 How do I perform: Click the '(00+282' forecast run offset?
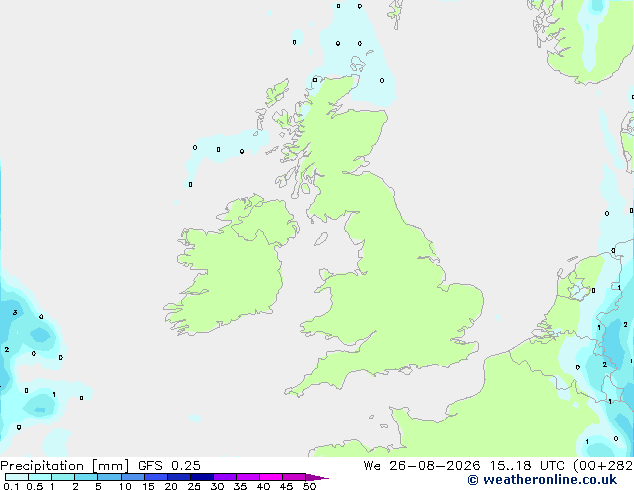[x=603, y=466]
